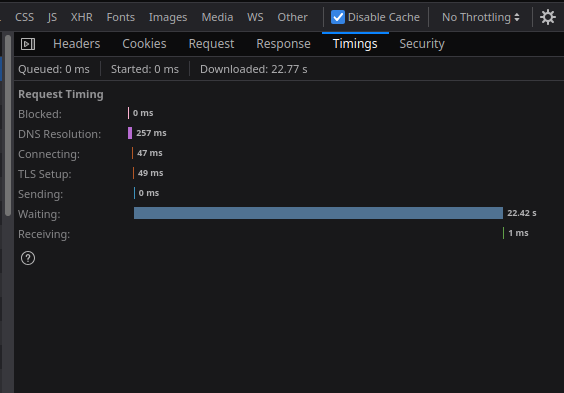Open network settings gear menu
The width and height of the screenshot is (564, 393).
tap(547, 17)
